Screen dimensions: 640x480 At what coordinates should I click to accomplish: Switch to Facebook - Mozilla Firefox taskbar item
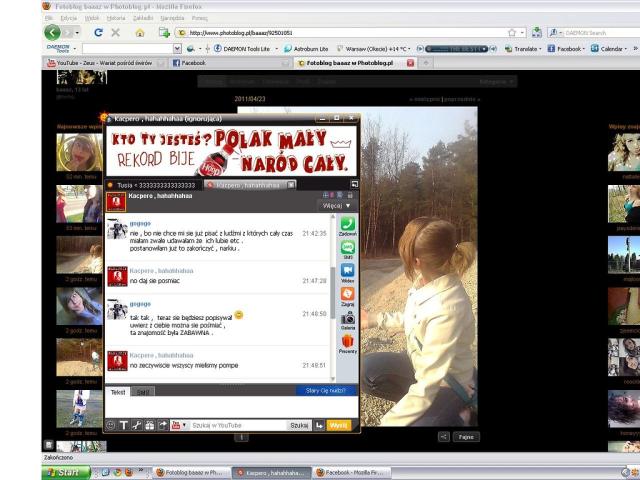tap(352, 473)
